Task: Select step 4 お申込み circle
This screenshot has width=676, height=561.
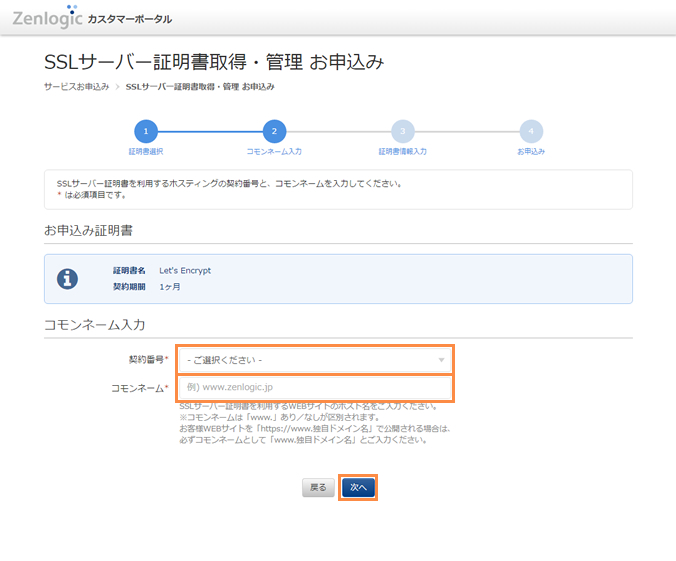Action: pyautogui.click(x=531, y=131)
